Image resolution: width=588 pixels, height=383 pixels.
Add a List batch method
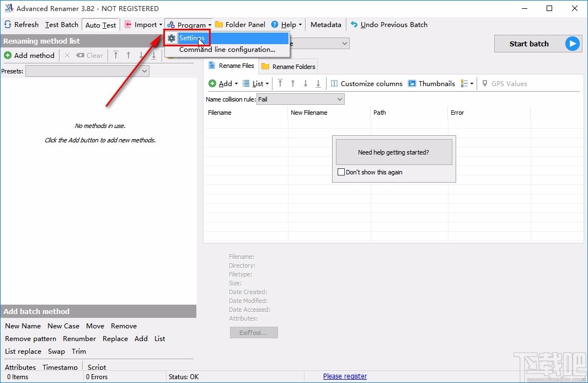[160, 339]
